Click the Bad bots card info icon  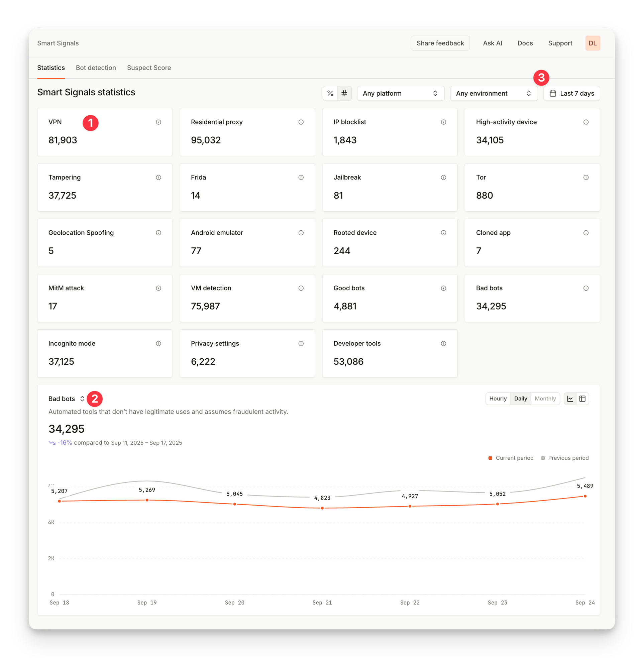585,288
